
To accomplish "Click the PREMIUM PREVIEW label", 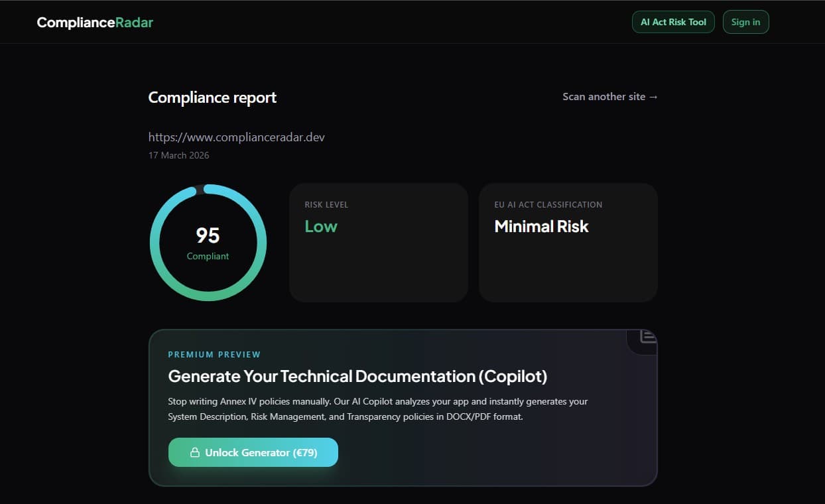I will point(214,354).
